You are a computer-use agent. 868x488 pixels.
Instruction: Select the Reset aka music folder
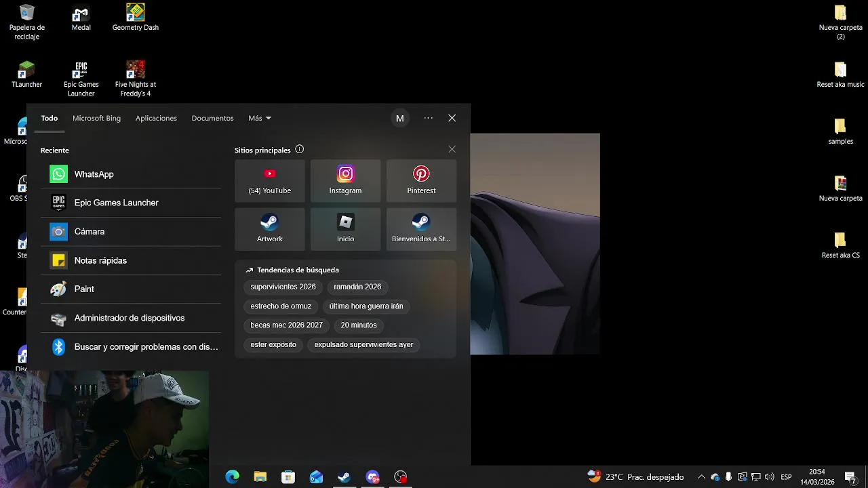[x=841, y=75]
